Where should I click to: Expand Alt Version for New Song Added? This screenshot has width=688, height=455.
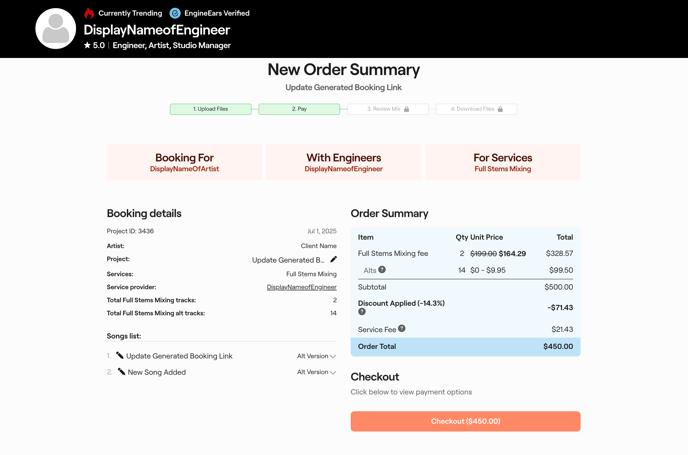[x=316, y=372]
